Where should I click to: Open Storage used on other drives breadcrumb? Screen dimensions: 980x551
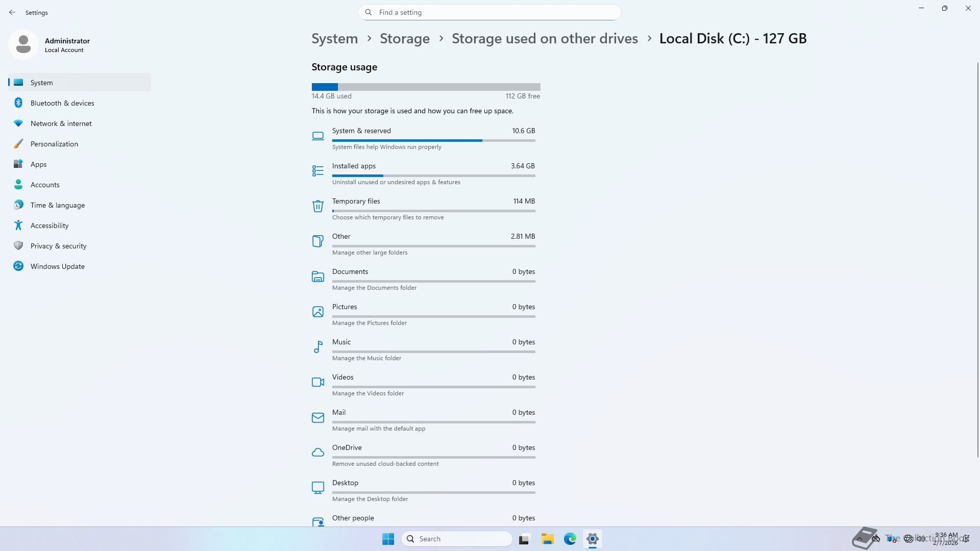[x=544, y=39]
